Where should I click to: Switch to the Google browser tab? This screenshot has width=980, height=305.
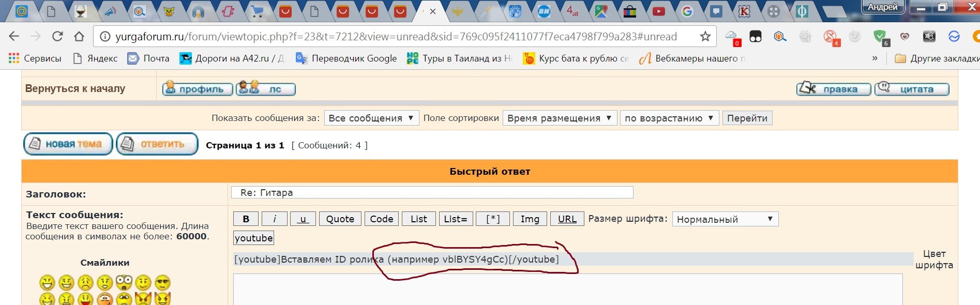coord(687,11)
